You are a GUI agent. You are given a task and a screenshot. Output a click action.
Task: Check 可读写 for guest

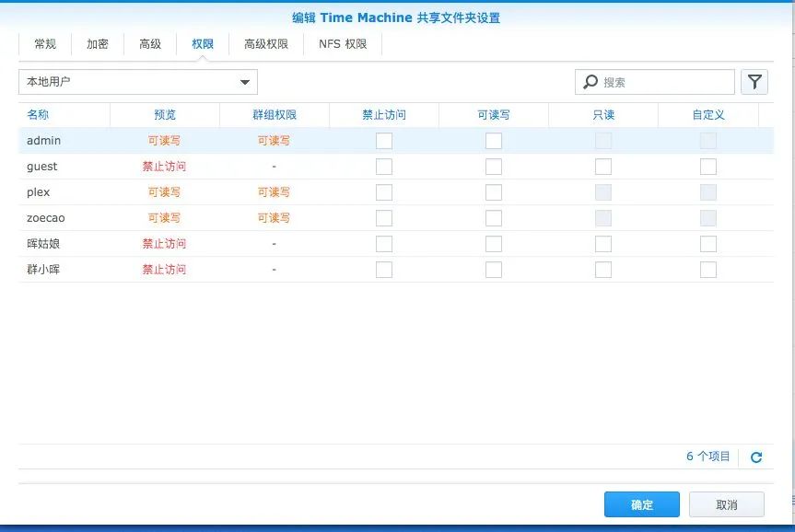coord(494,167)
